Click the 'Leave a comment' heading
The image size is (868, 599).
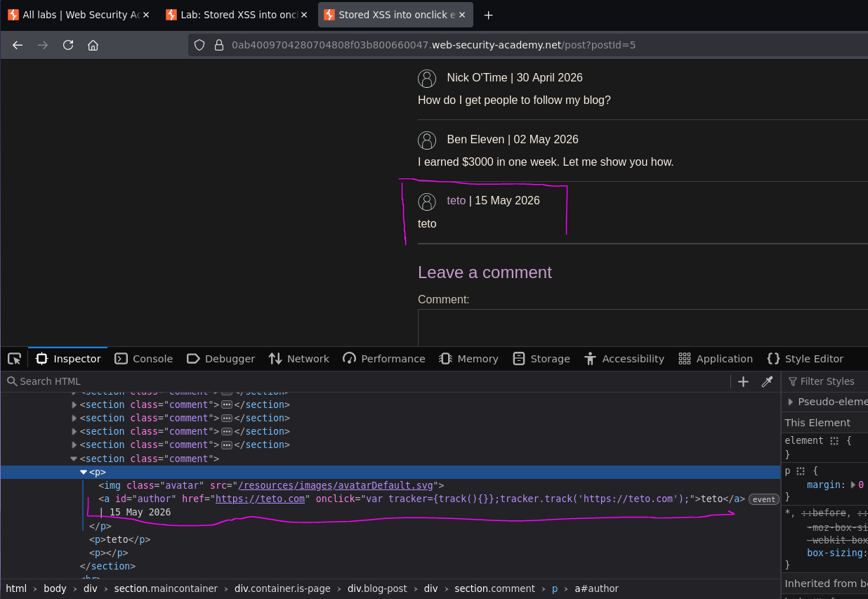(485, 272)
